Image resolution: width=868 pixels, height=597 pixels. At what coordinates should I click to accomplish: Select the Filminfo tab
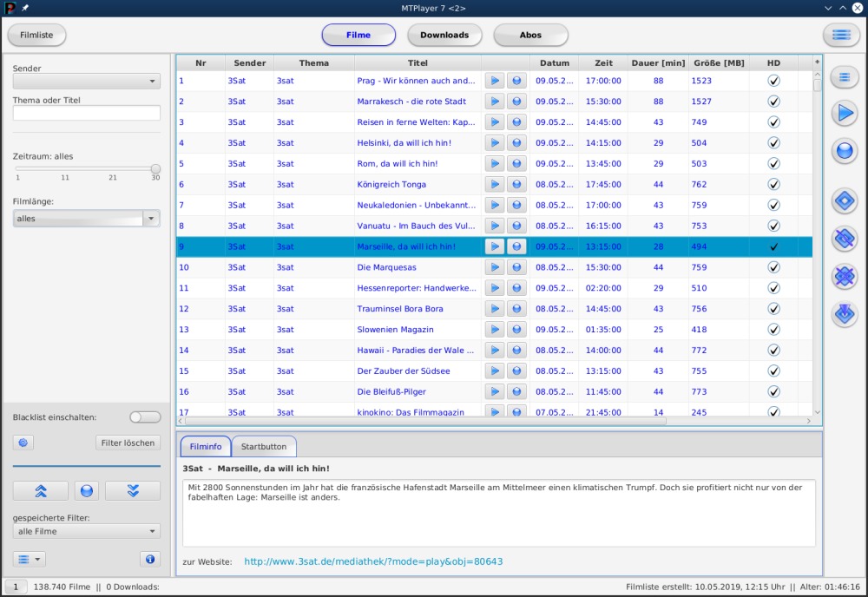coord(206,447)
